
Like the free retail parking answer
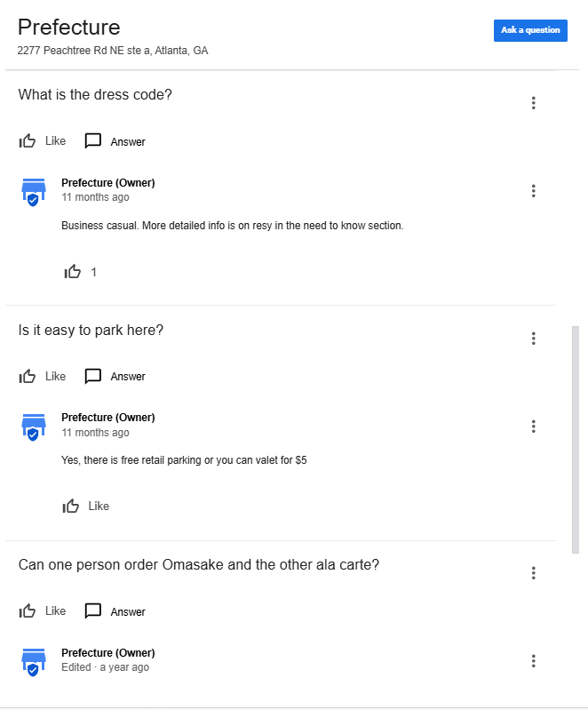(x=85, y=506)
